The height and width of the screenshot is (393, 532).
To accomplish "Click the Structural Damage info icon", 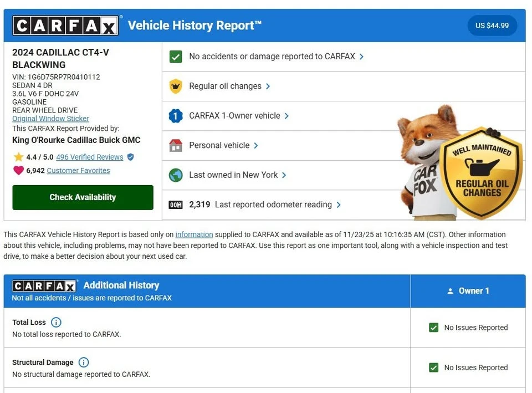I will (84, 362).
